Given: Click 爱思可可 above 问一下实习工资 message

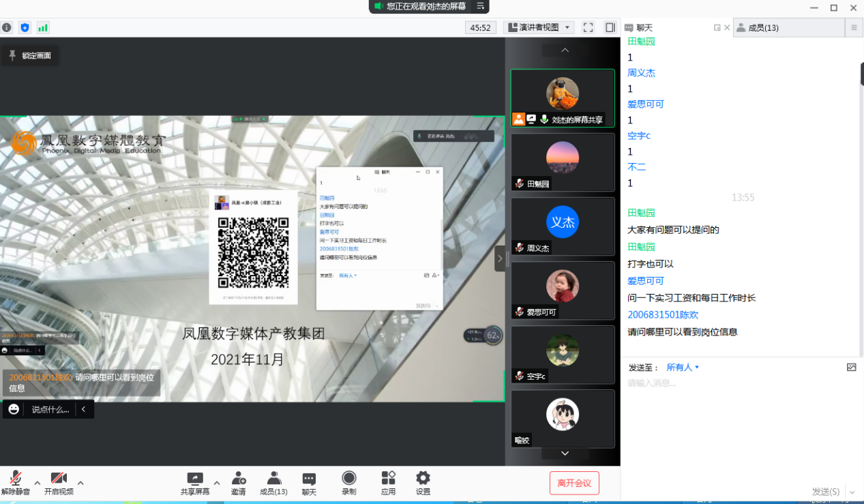Looking at the screenshot, I should point(646,281).
